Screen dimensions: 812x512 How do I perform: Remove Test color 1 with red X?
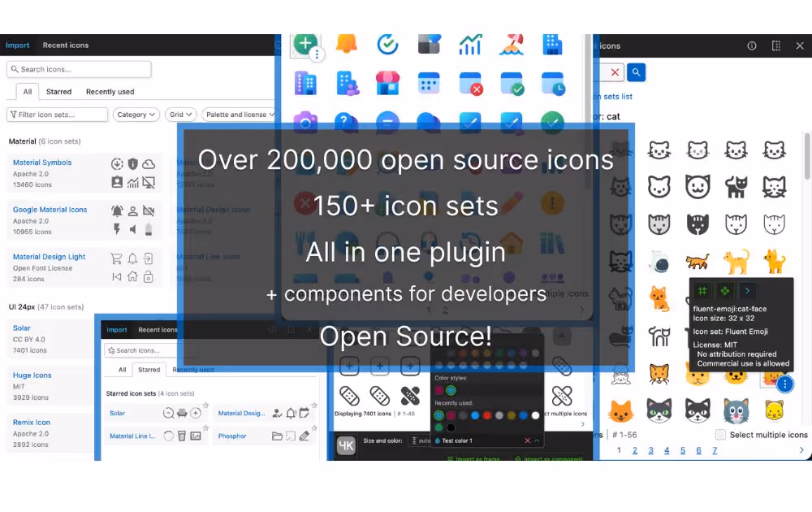(x=527, y=440)
